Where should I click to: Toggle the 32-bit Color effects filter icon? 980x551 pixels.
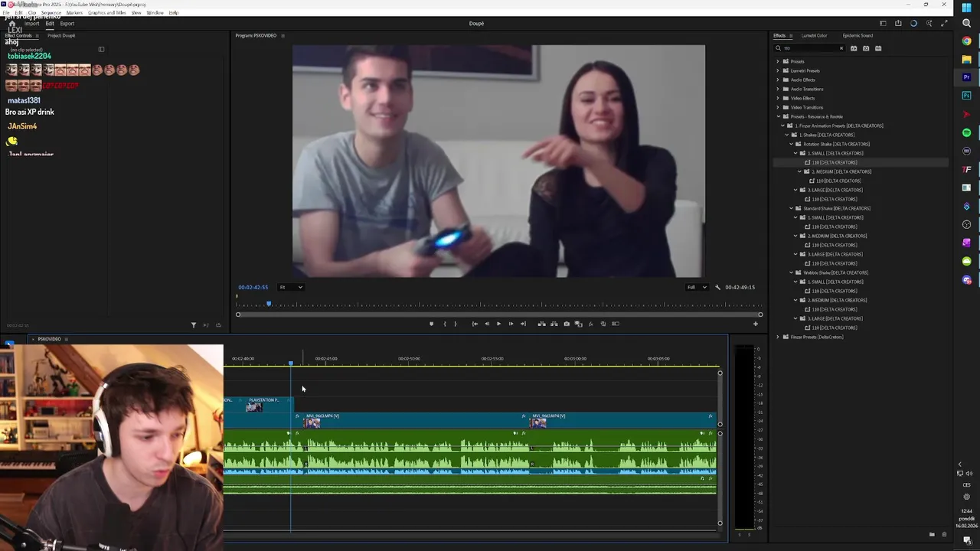pos(866,48)
